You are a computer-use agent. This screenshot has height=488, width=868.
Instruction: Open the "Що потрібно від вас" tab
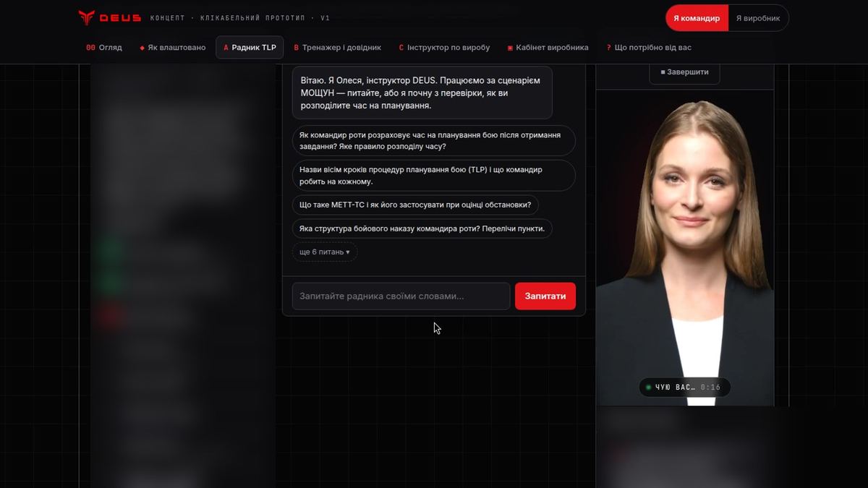(649, 48)
